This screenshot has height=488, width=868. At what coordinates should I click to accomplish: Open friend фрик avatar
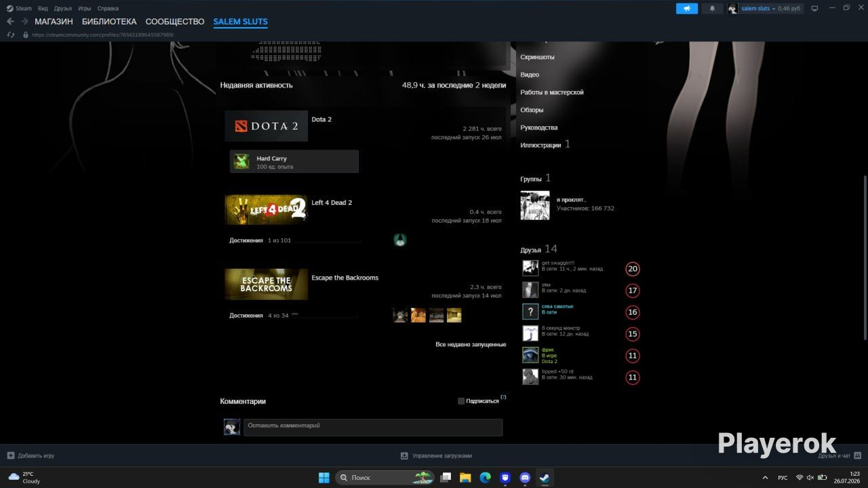530,355
